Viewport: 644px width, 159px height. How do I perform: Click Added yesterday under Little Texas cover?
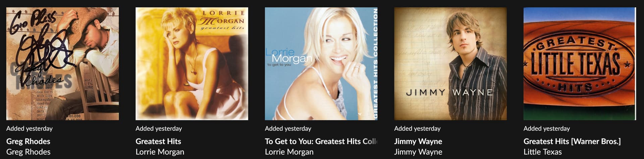click(547, 128)
